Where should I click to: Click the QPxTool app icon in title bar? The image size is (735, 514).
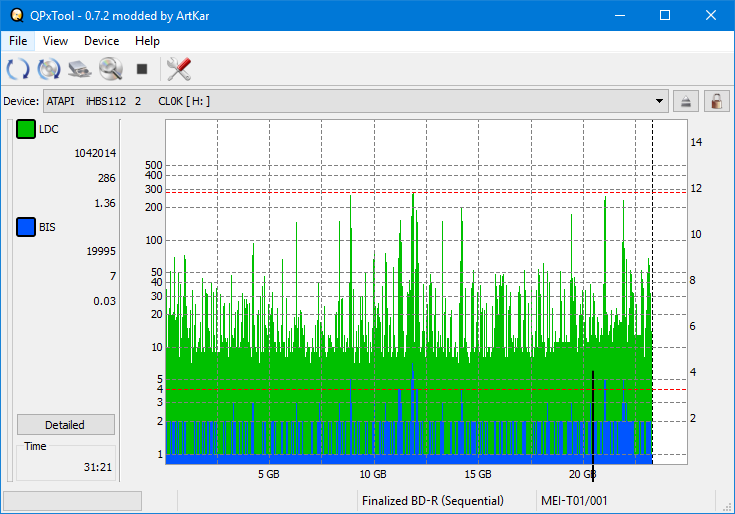pyautogui.click(x=17, y=15)
